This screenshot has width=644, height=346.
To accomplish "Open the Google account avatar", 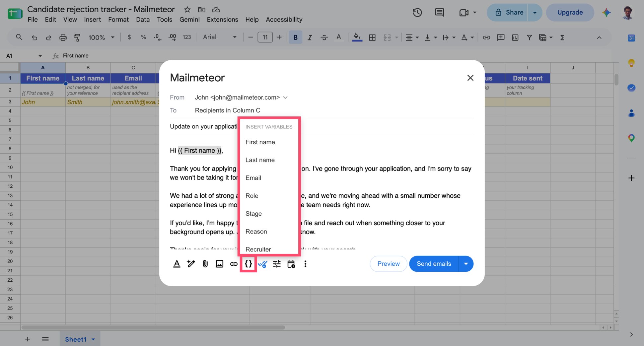I will [628, 13].
